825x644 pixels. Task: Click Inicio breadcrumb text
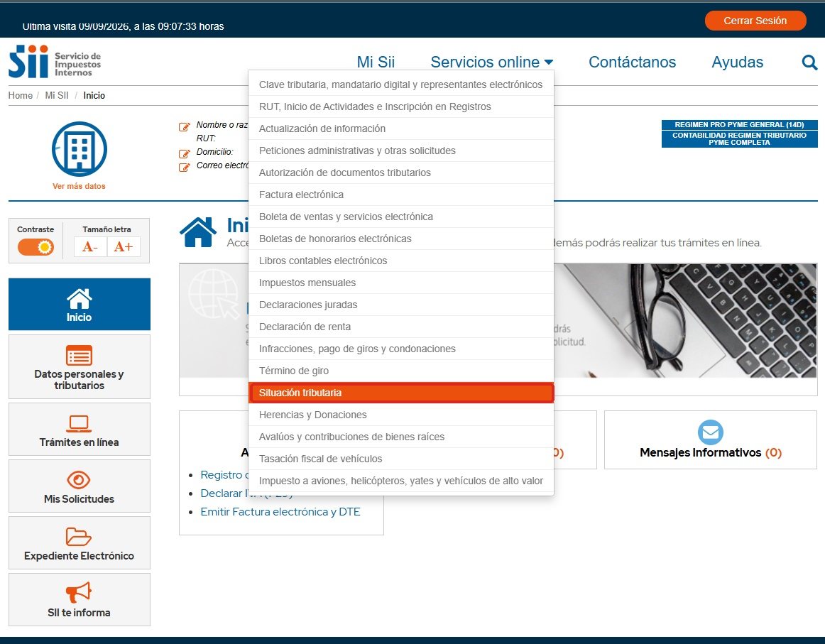(94, 96)
